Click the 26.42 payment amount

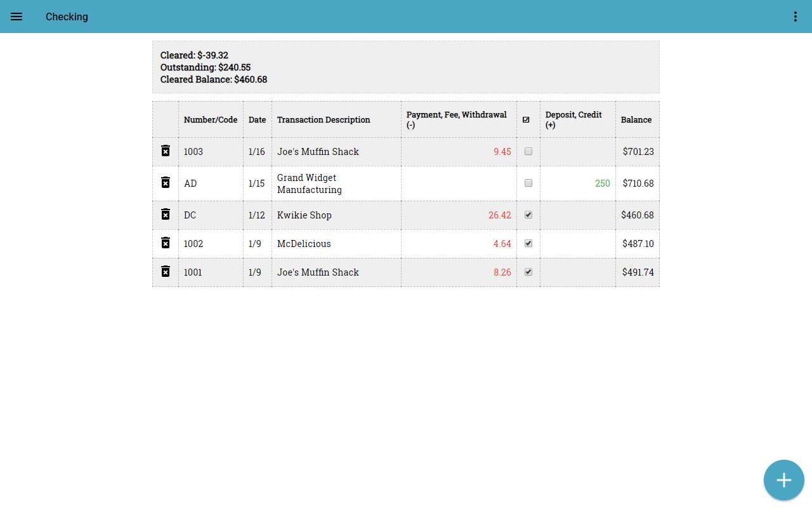pos(499,215)
